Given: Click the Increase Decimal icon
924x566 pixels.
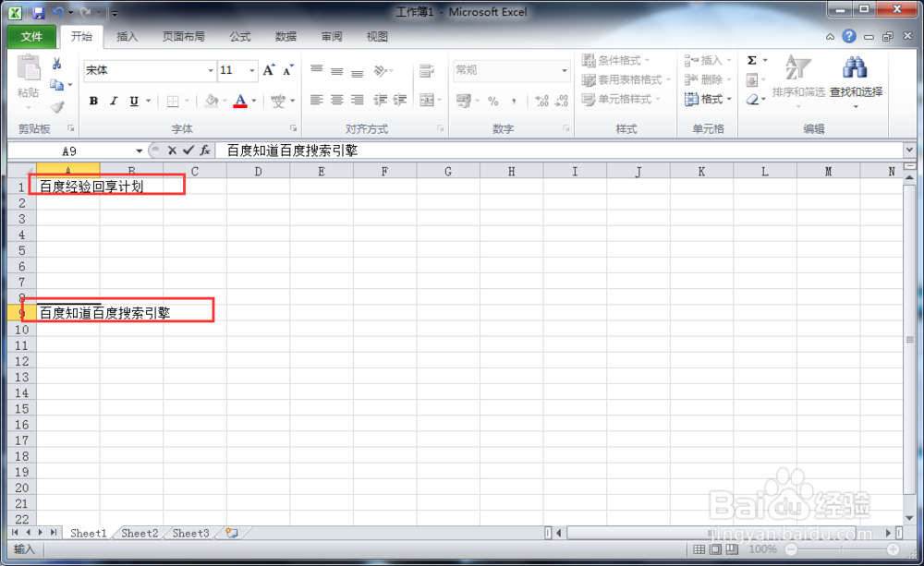Looking at the screenshot, I should coord(541,101).
